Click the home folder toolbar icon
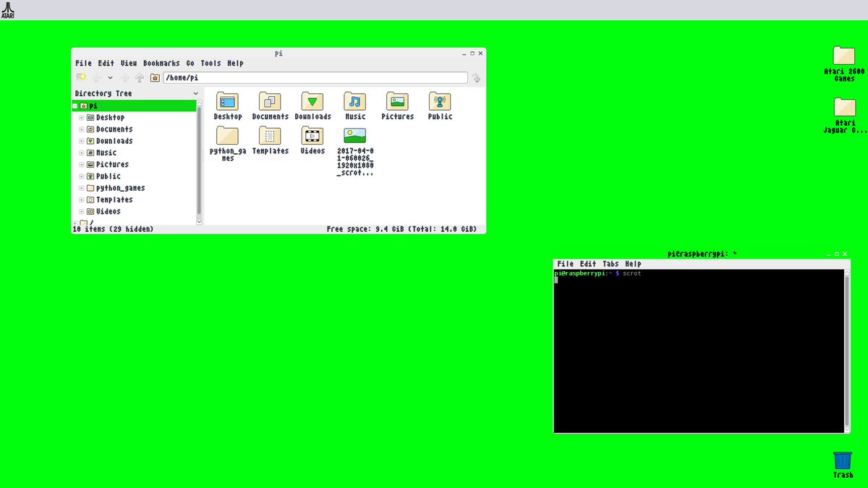The image size is (868, 488). 155,77
